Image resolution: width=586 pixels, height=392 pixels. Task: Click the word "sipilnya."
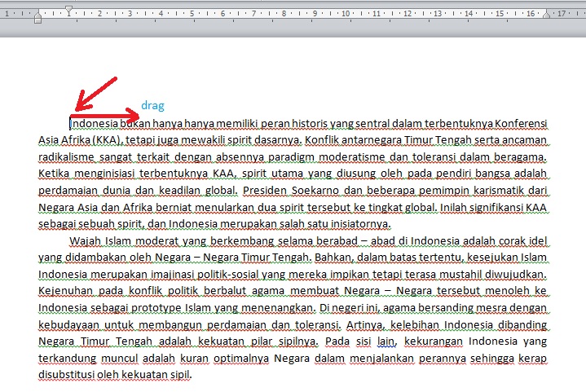[298, 342]
